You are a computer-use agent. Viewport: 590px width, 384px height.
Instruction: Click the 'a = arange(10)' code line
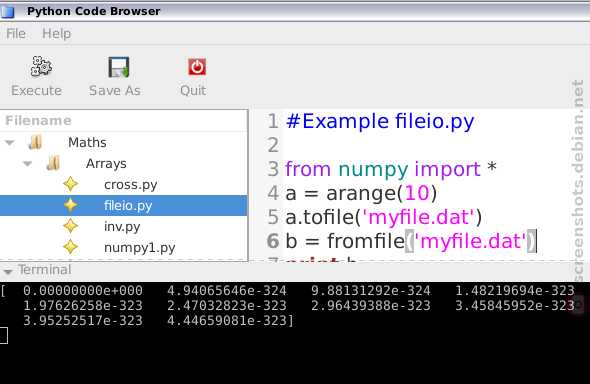(x=361, y=193)
